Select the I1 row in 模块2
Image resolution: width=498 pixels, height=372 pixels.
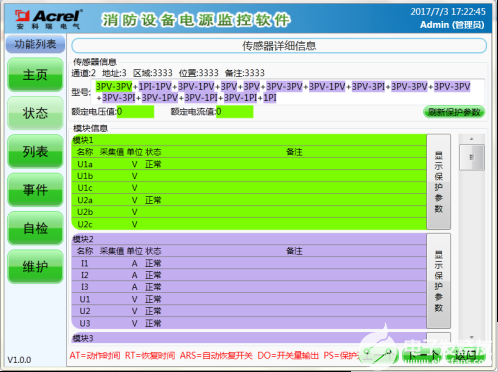pyautogui.click(x=249, y=263)
